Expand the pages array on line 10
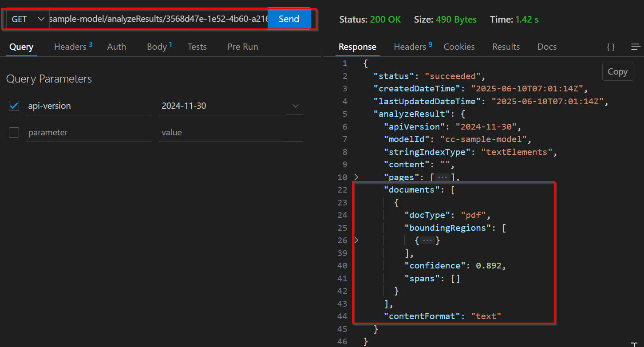 click(x=356, y=177)
